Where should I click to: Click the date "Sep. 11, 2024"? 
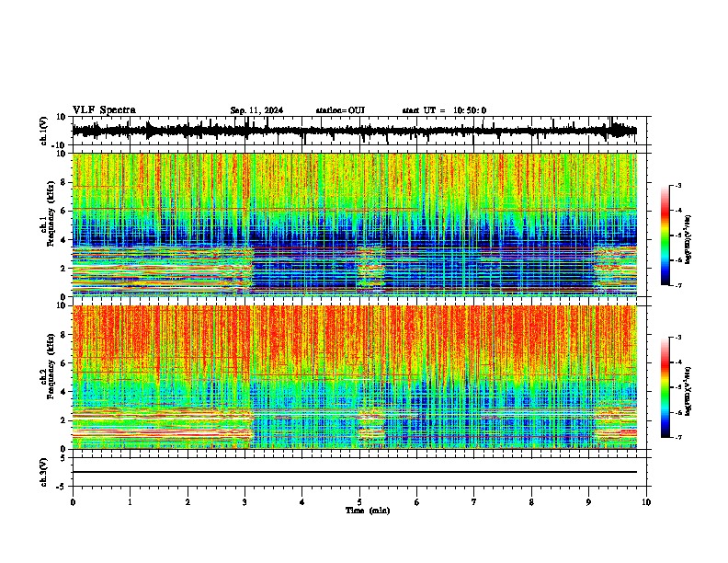click(256, 110)
